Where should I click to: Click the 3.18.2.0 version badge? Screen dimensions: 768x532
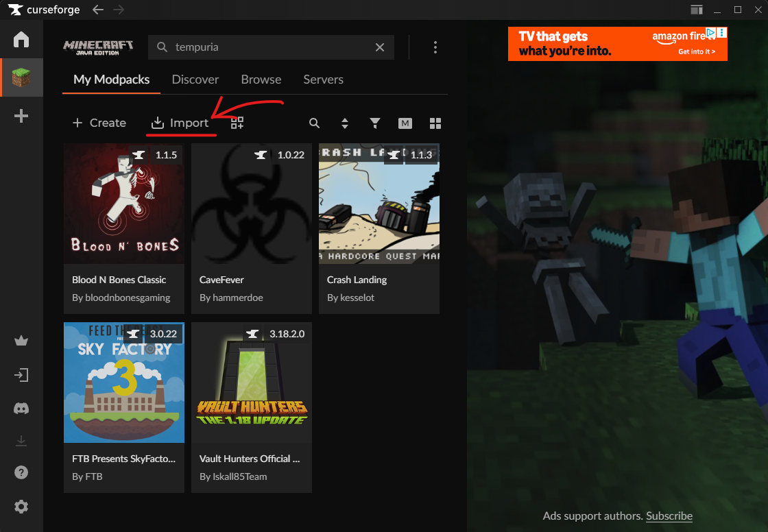pos(287,334)
